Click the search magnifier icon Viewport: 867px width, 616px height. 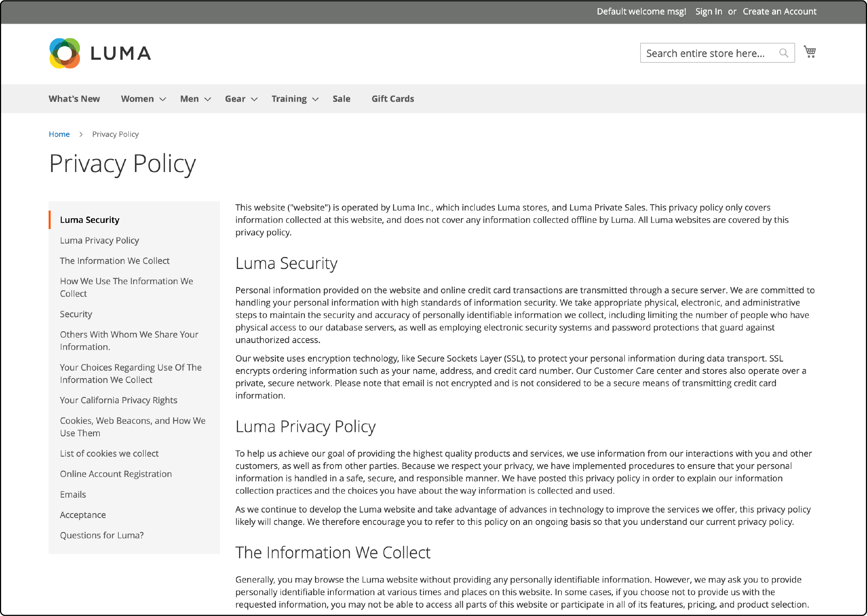pos(784,53)
